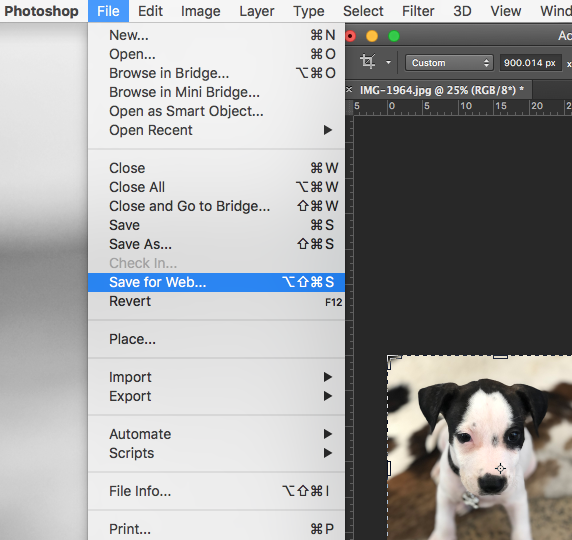
Task: Open the Layer menu
Action: coord(257,11)
